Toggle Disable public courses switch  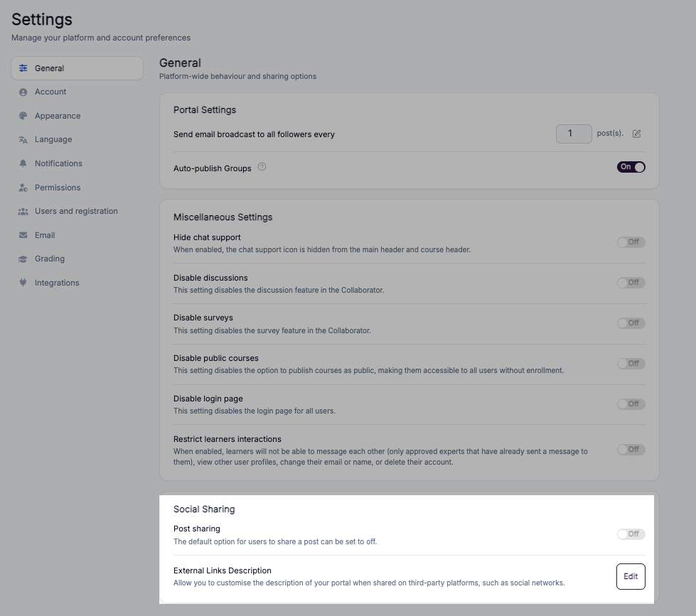(631, 364)
